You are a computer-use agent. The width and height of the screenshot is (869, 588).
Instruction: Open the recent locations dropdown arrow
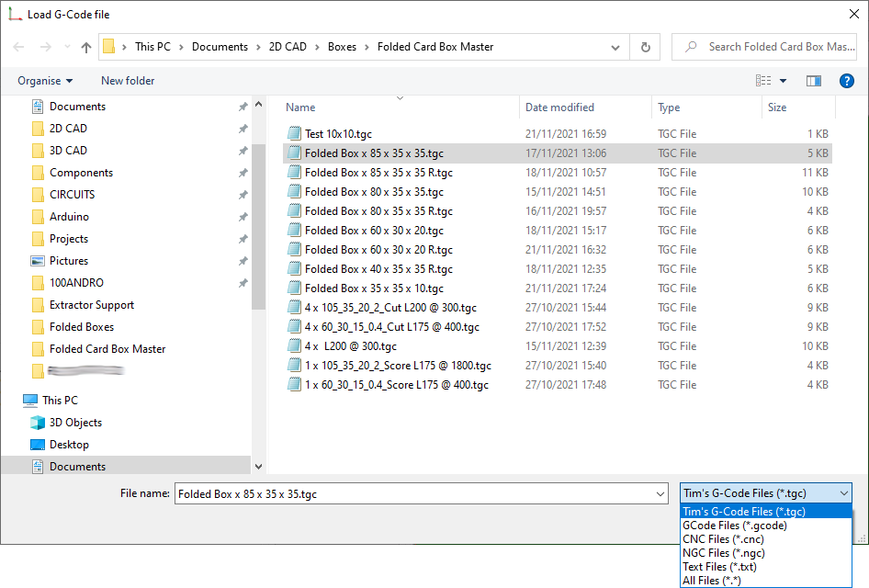[x=67, y=47]
